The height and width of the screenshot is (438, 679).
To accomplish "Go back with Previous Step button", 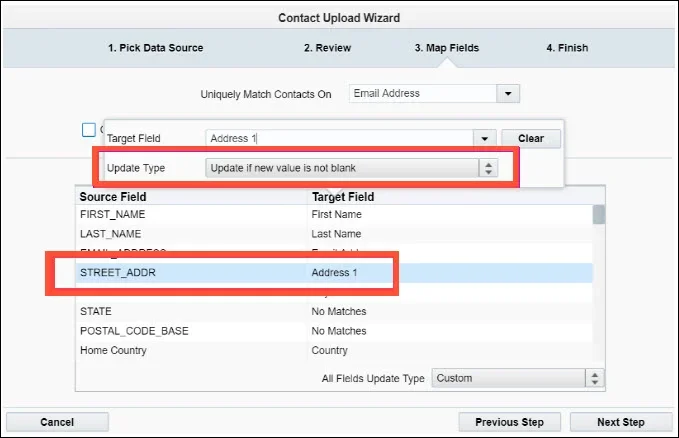I will pos(509,422).
